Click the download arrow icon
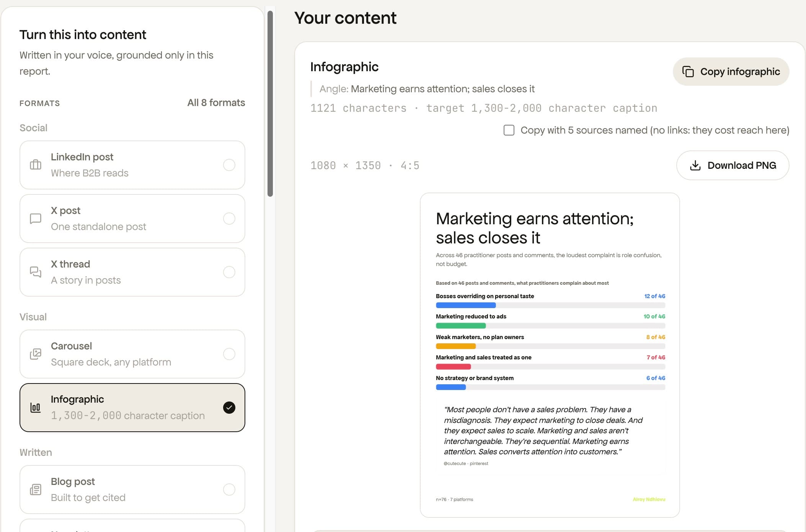 click(695, 165)
